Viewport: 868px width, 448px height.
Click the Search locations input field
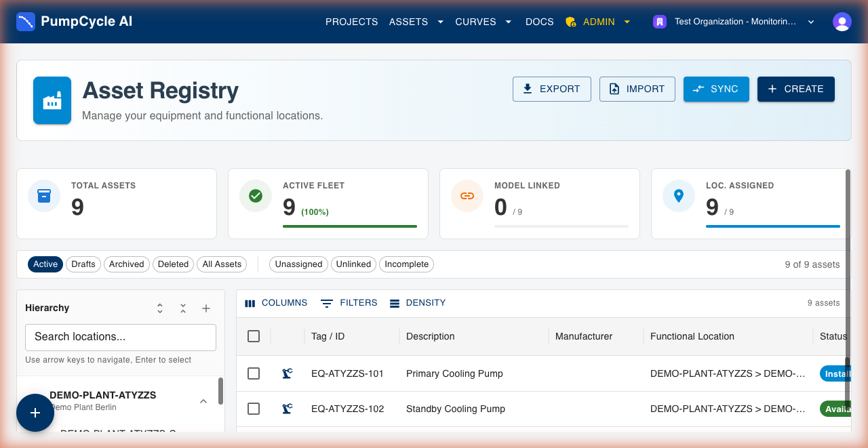click(x=120, y=337)
